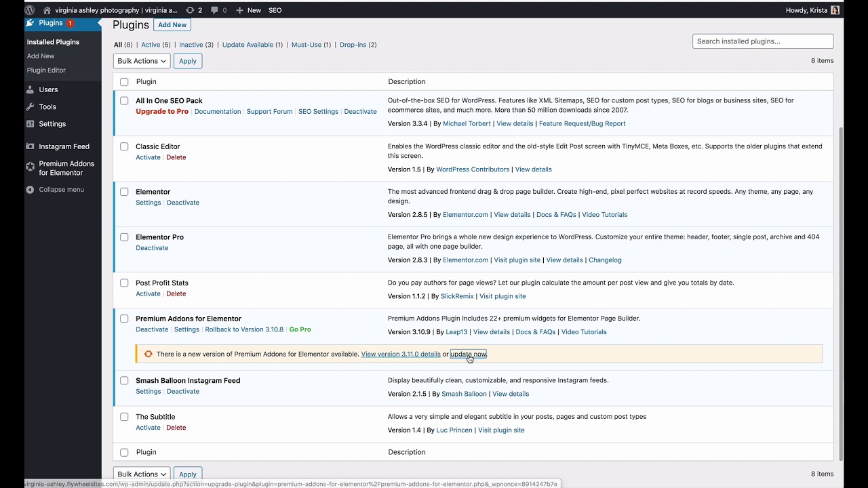Activate The Subtitle plugin

tap(148, 428)
